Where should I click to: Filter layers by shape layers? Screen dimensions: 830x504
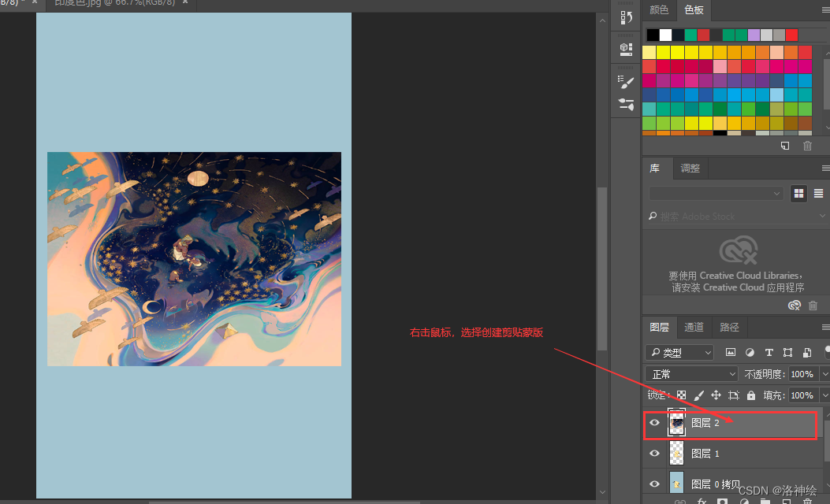[x=787, y=352]
